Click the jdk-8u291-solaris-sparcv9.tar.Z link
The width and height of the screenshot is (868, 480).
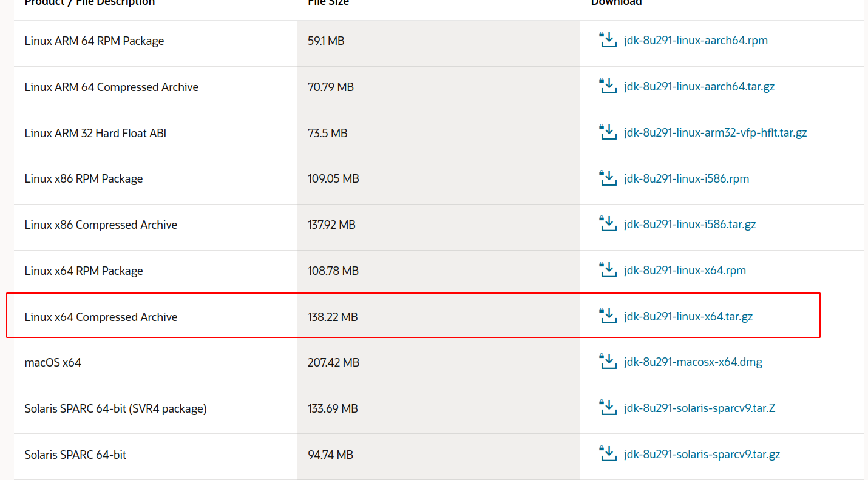(699, 408)
